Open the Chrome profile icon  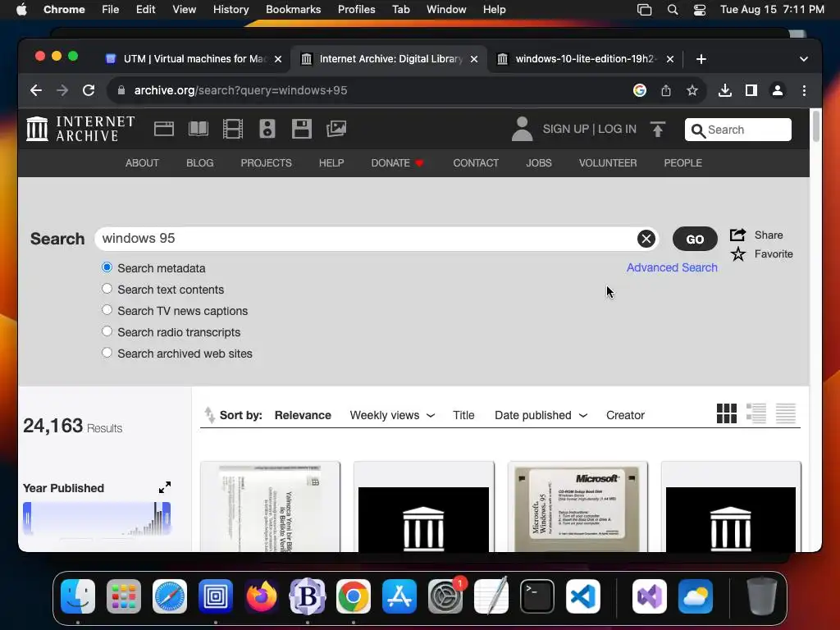[778, 90]
